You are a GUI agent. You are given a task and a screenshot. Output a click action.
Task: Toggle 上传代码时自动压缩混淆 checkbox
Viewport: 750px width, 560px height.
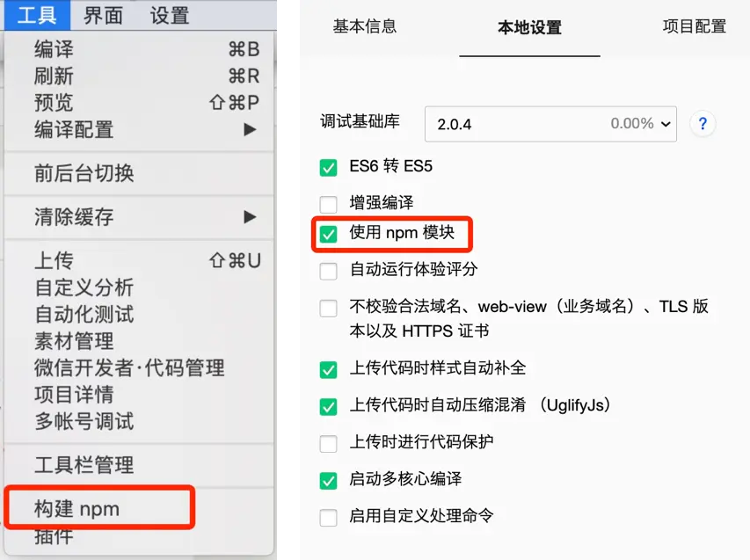point(328,406)
